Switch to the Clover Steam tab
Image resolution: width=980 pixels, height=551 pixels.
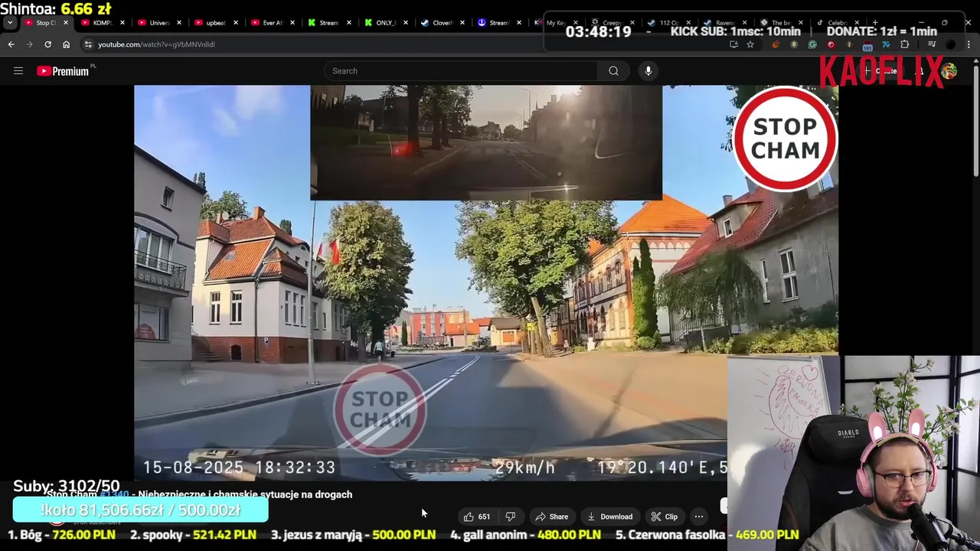[443, 23]
